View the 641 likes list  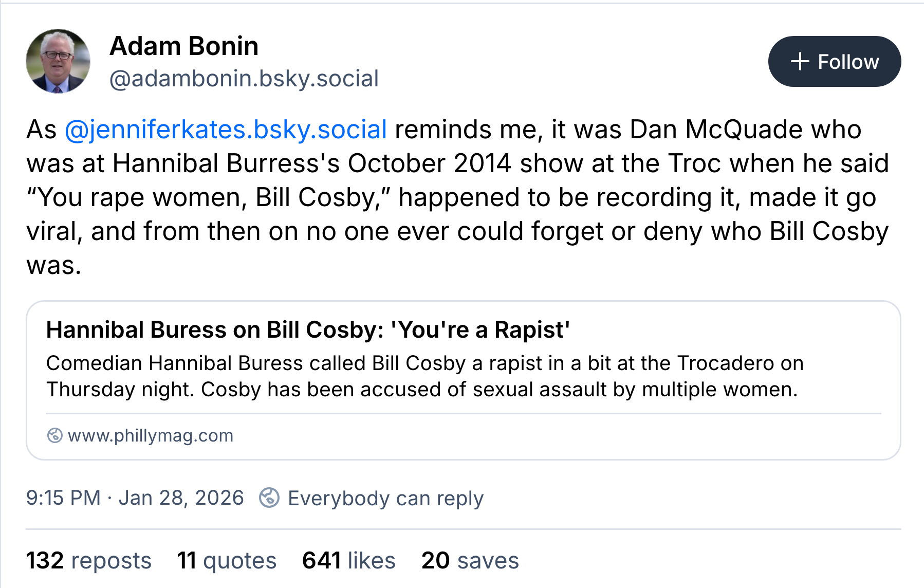[x=348, y=560]
